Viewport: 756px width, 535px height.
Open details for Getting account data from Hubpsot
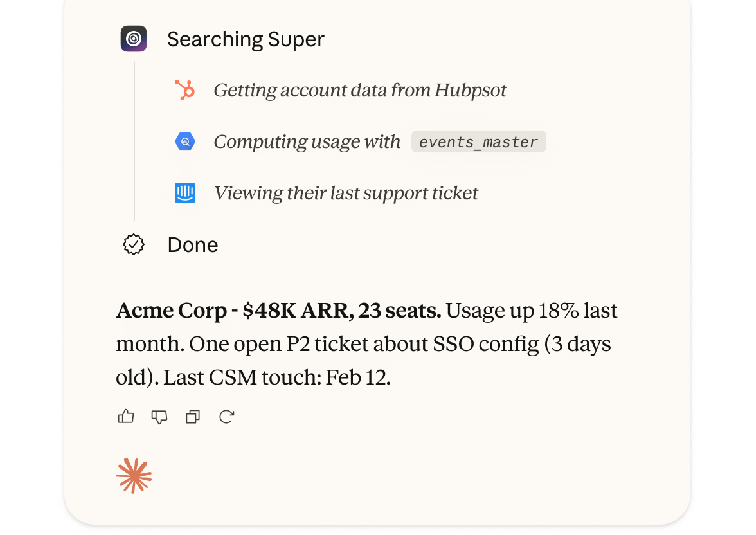click(359, 90)
